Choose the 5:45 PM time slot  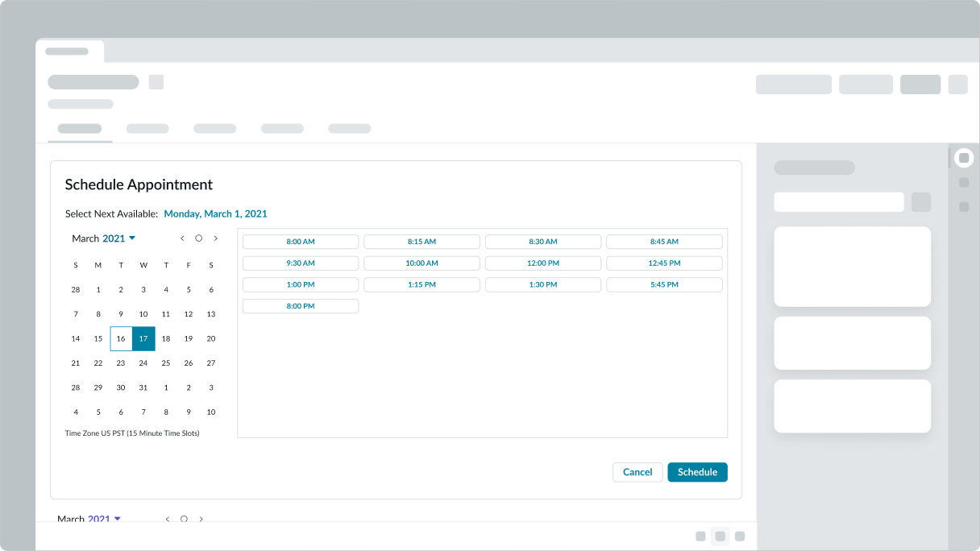[x=664, y=285]
